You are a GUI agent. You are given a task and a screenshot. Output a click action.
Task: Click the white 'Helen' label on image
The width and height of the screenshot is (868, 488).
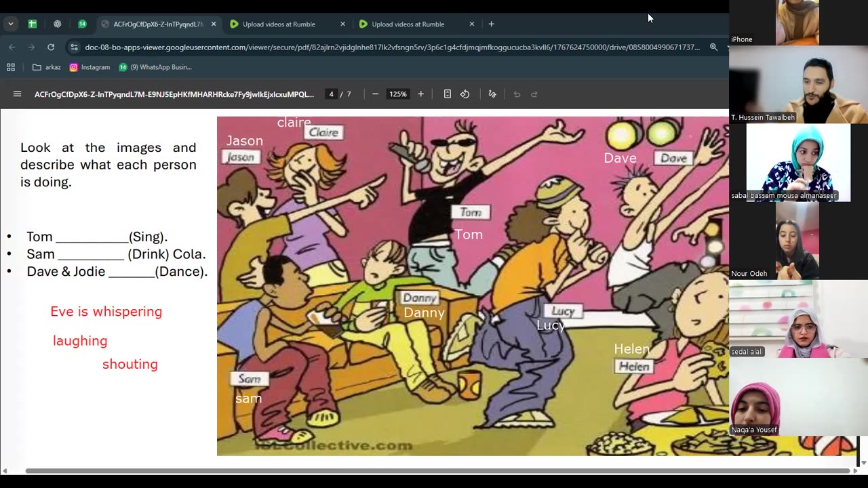632,349
